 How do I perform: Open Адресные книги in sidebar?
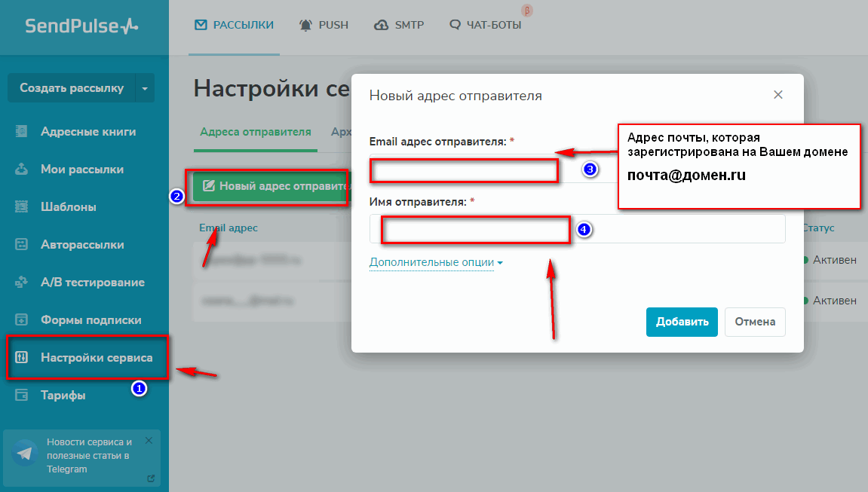click(88, 132)
